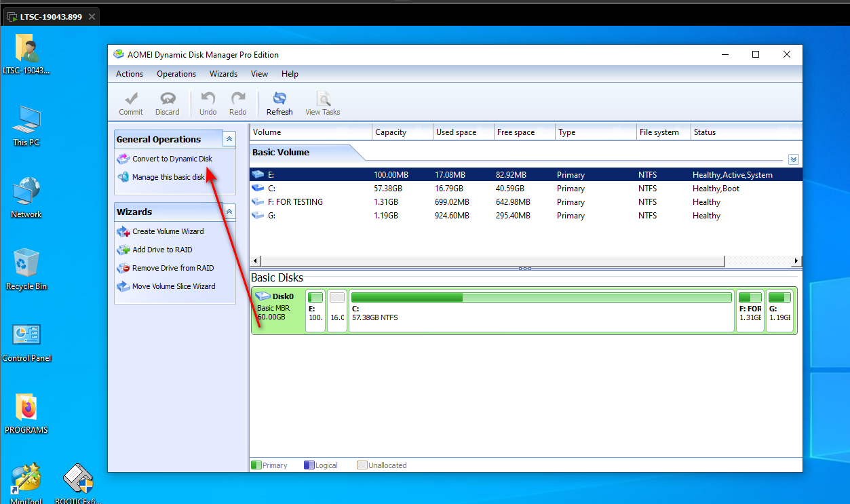Image resolution: width=850 pixels, height=504 pixels.
Task: Click Convert to Dynamic Disk link
Action: click(x=172, y=159)
